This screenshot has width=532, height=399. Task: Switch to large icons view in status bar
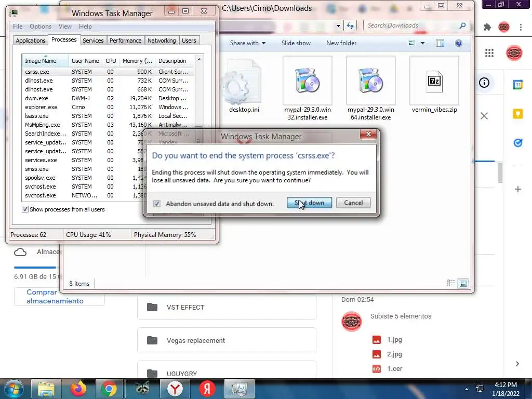coord(463,283)
